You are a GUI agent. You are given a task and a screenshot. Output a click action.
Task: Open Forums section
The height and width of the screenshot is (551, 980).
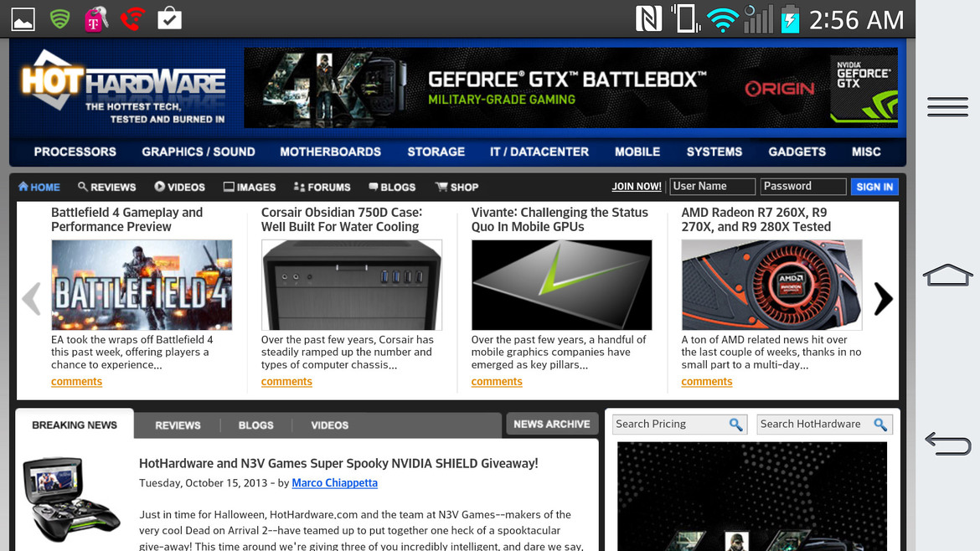[x=322, y=187]
